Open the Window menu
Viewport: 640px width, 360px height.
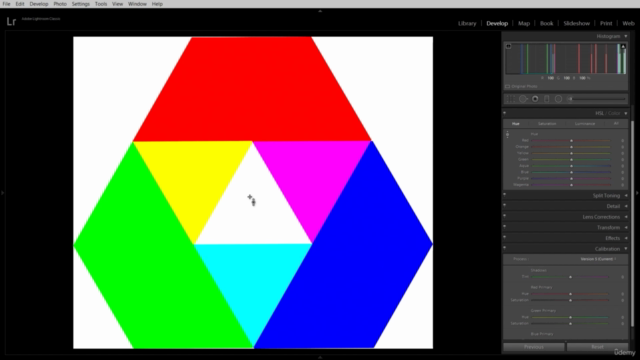[x=137, y=4]
